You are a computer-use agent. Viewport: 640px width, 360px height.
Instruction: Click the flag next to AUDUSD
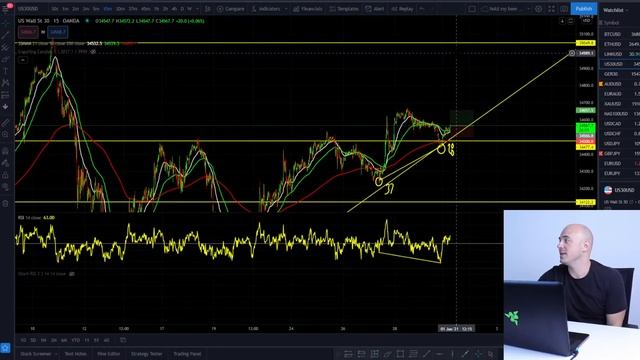pyautogui.click(x=601, y=84)
